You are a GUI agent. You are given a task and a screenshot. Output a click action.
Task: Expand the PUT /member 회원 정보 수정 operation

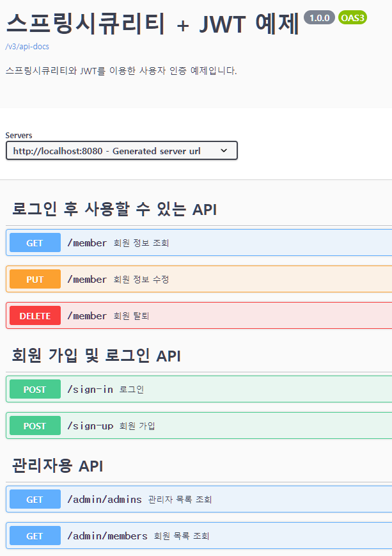click(199, 279)
